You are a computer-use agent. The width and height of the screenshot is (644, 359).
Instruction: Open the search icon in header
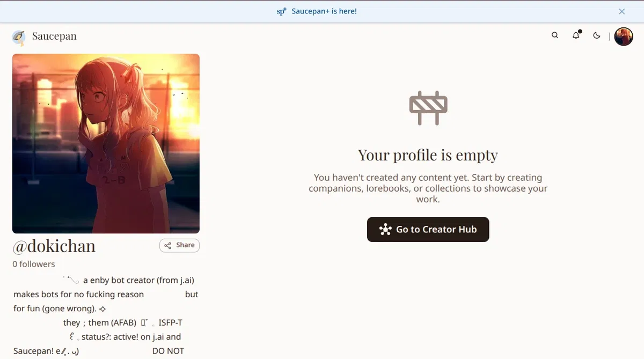point(555,35)
